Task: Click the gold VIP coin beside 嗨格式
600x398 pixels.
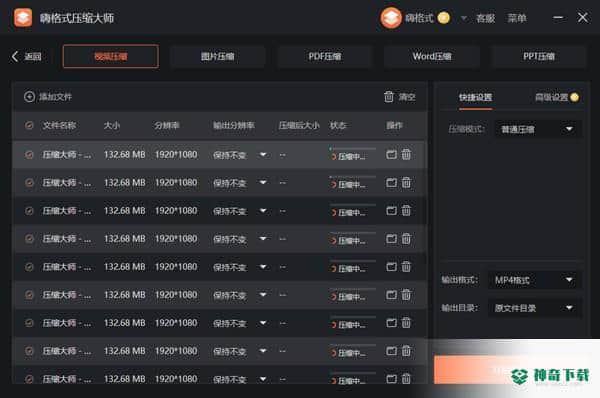Action: coord(443,18)
